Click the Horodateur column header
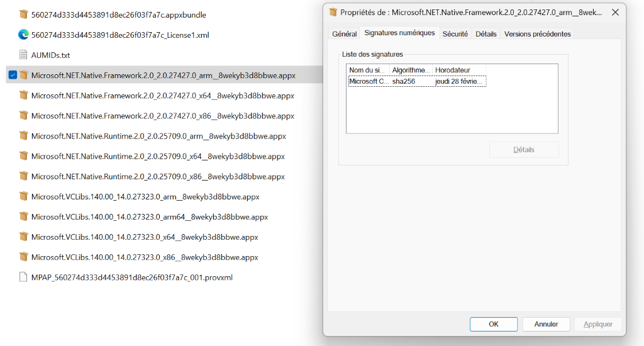Image resolution: width=644 pixels, height=346 pixels. 459,70
